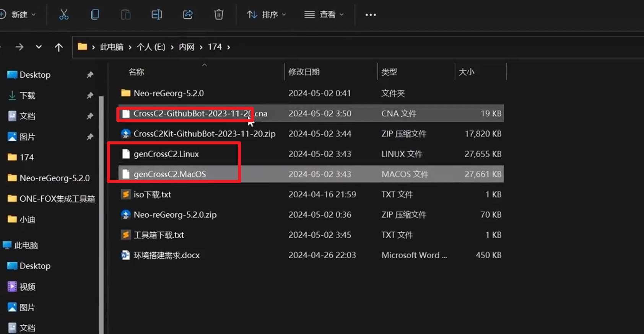The height and width of the screenshot is (334, 644).
Task: Select CrossC2Kit-GithubBot-2023-11-20.zip file
Action: coord(311,134)
